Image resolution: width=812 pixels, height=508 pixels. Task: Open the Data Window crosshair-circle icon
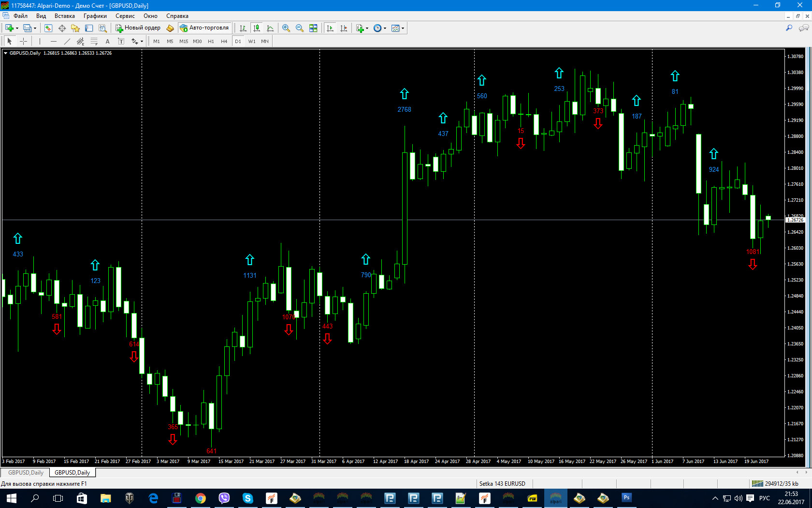click(x=62, y=28)
